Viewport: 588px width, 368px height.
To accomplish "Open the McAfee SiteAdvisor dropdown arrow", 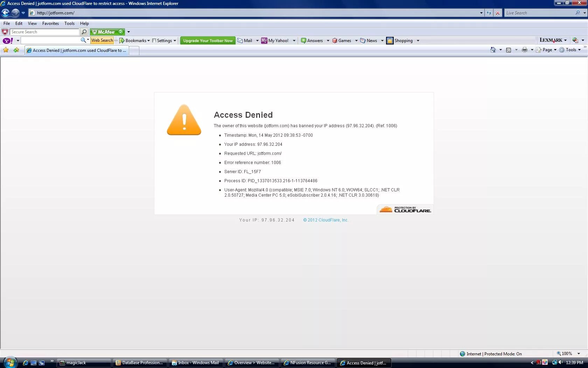I will pyautogui.click(x=128, y=32).
